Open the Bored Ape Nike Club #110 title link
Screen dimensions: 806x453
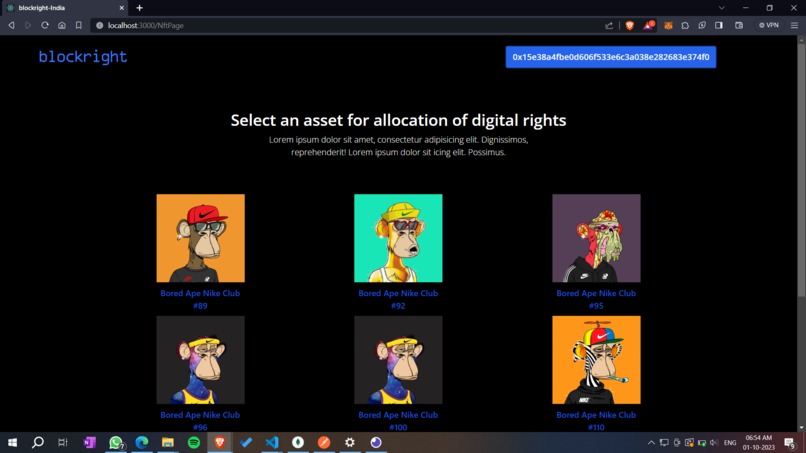[x=596, y=421]
